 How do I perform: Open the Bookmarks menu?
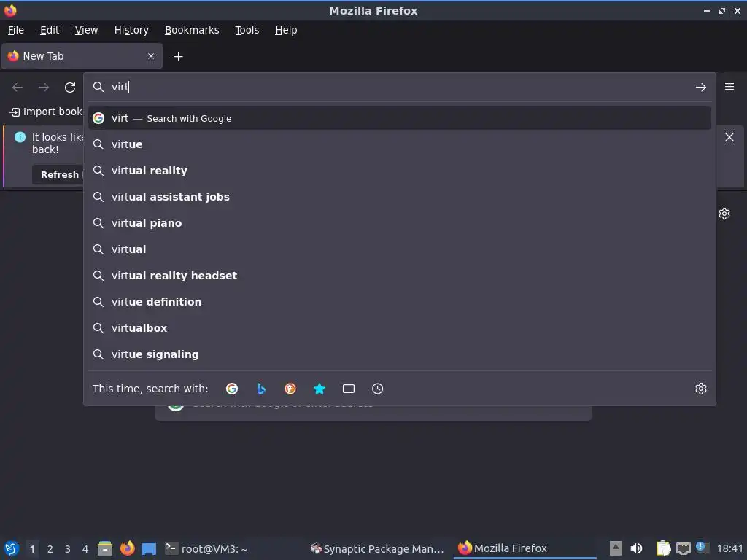[x=192, y=30]
